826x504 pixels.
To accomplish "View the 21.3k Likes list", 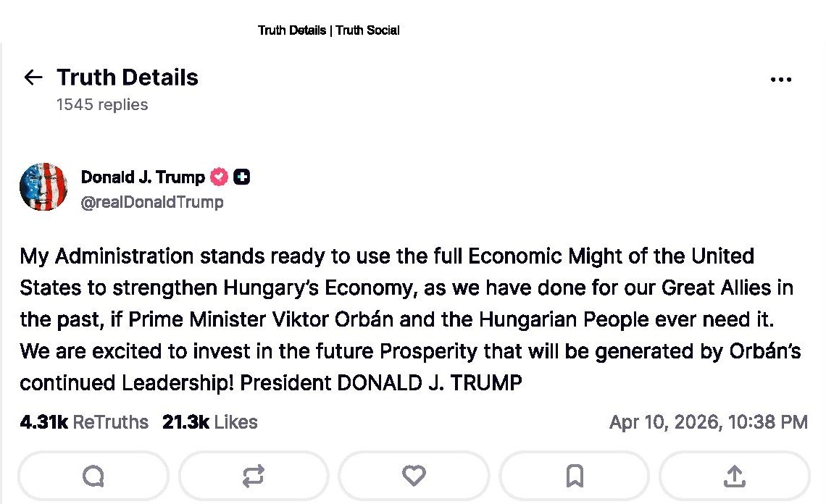I will pyautogui.click(x=210, y=422).
